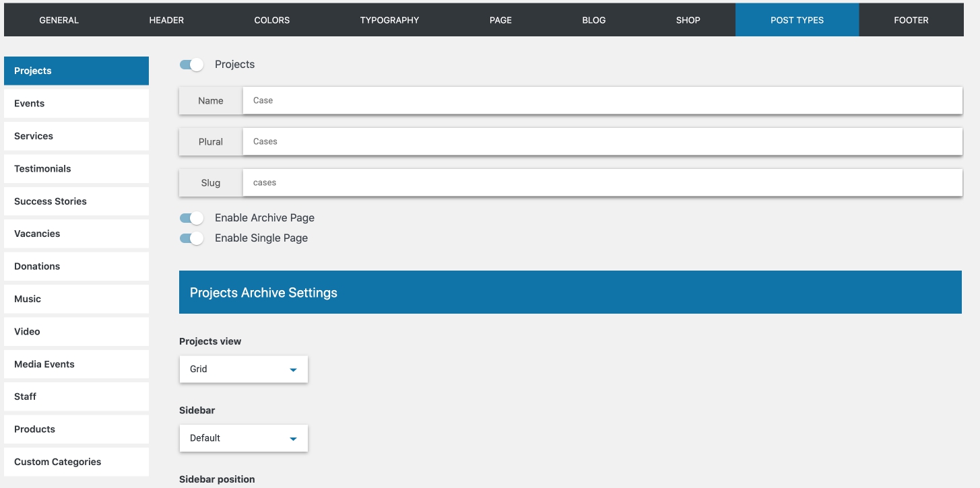This screenshot has width=980, height=488.
Task: Turn off Enable Single Page switch
Action: pos(191,238)
